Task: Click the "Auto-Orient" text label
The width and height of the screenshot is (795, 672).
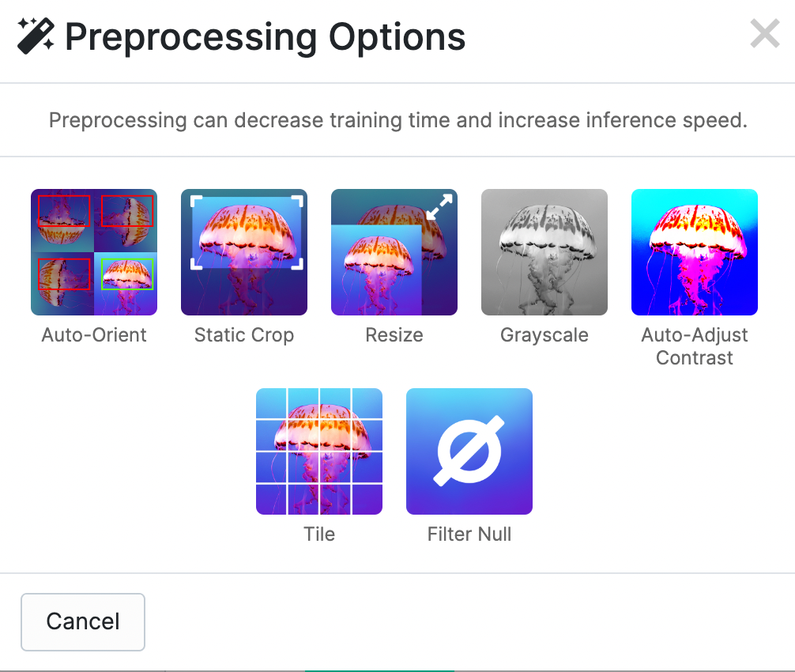Action: (x=94, y=334)
